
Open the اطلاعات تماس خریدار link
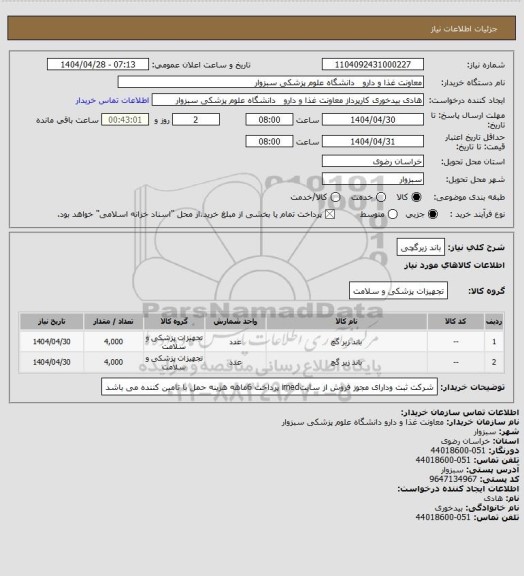click(112, 100)
